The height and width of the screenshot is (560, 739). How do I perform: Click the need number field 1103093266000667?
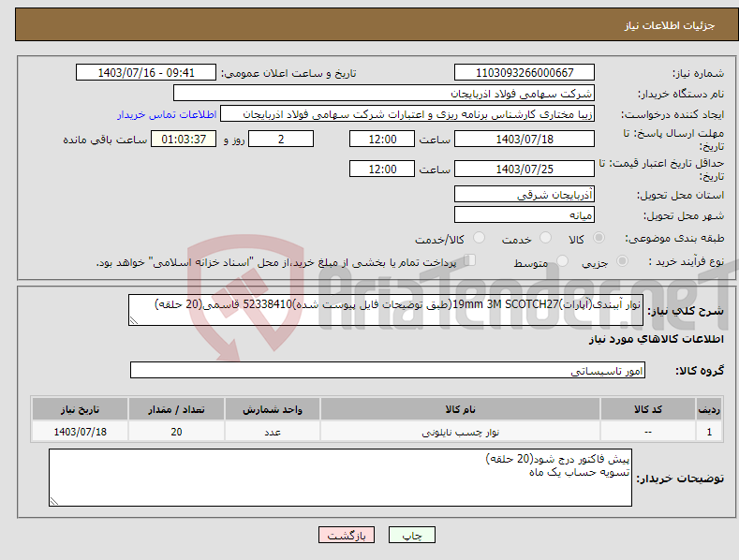pos(525,73)
